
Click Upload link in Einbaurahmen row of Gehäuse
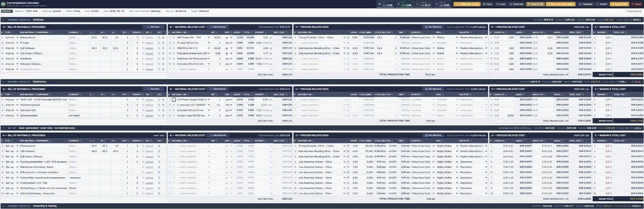[149, 38]
